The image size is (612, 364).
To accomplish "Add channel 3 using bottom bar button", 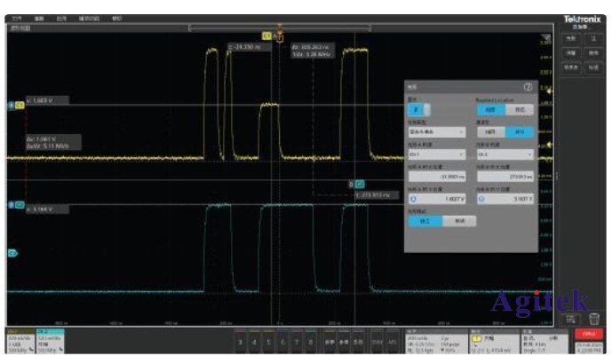I will tap(240, 341).
